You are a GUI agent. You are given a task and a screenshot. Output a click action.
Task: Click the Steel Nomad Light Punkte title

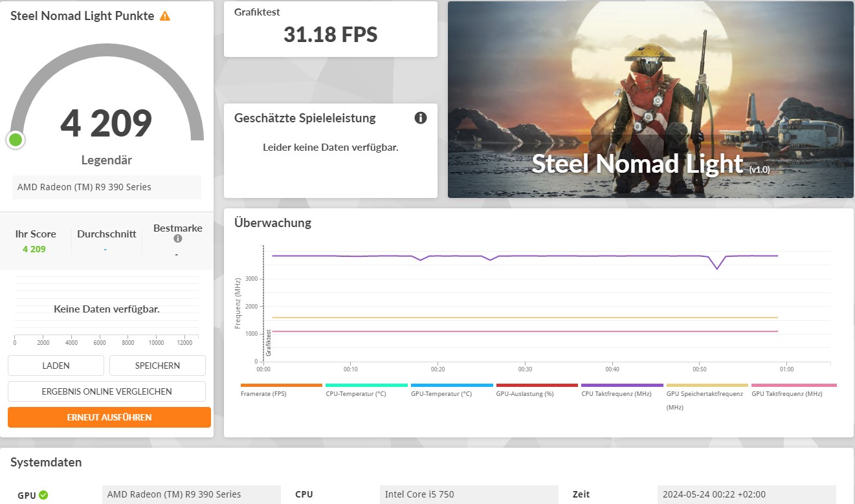tap(82, 16)
